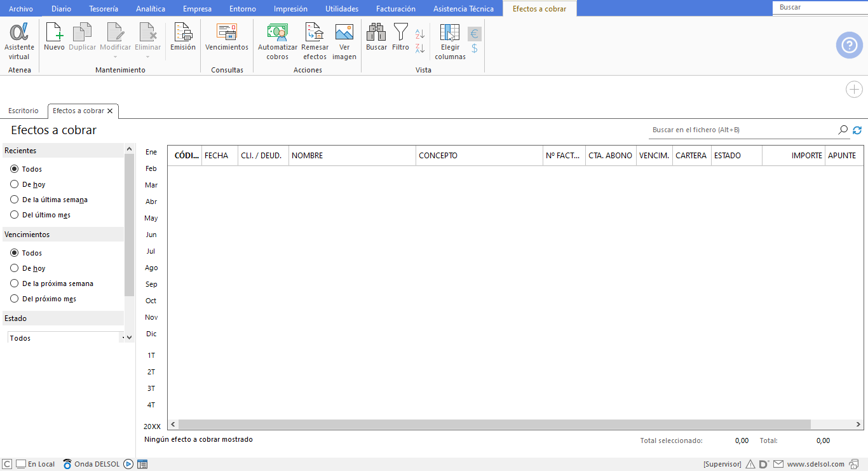Open the Asistencia Técnica tab
This screenshot has height=471, width=868.
click(463, 9)
